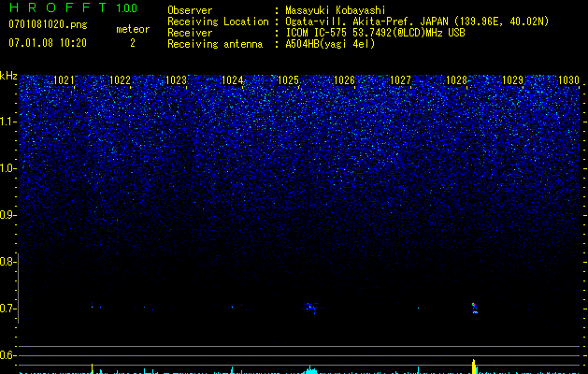Click the meteor count 2
The height and width of the screenshot is (374, 588).
point(133,43)
